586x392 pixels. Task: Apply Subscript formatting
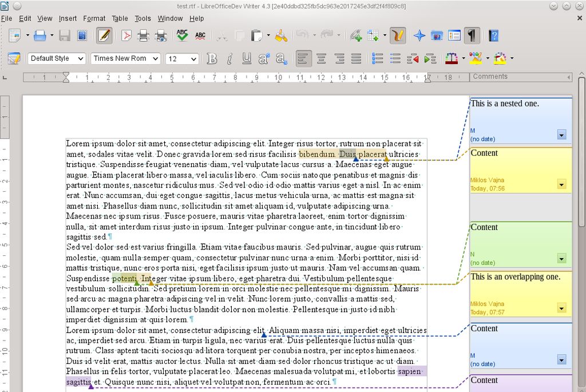pyautogui.click(x=282, y=59)
